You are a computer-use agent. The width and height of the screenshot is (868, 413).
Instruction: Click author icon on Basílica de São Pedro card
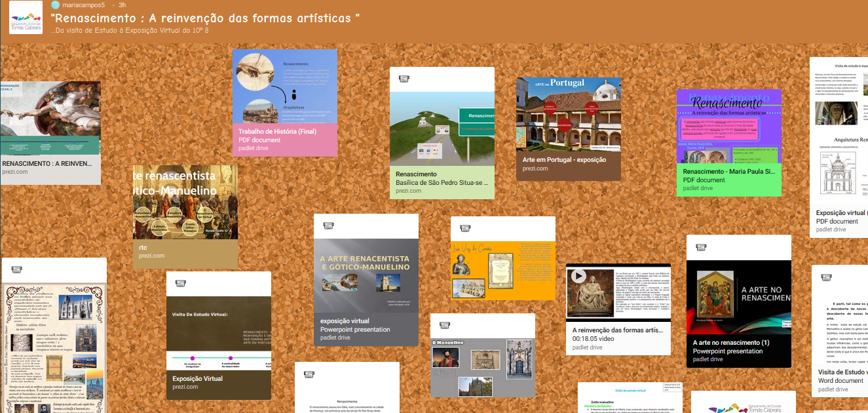point(404,79)
